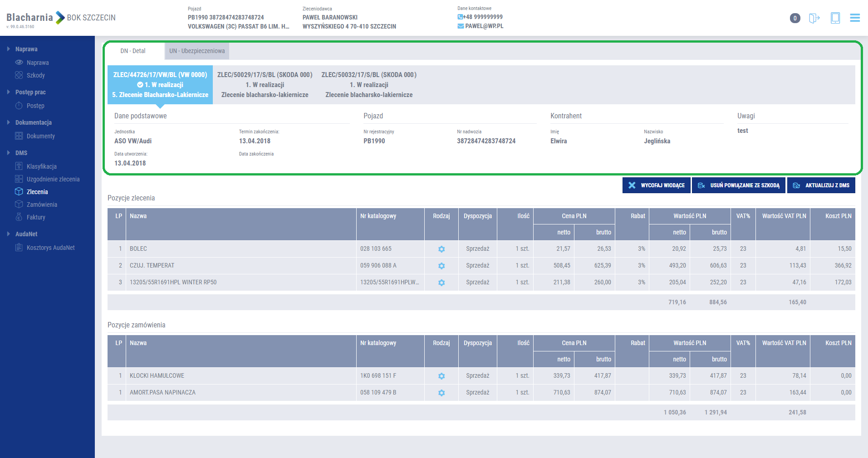The height and width of the screenshot is (458, 868).
Task: Open the hamburger menu in the top right
Action: click(x=855, y=18)
